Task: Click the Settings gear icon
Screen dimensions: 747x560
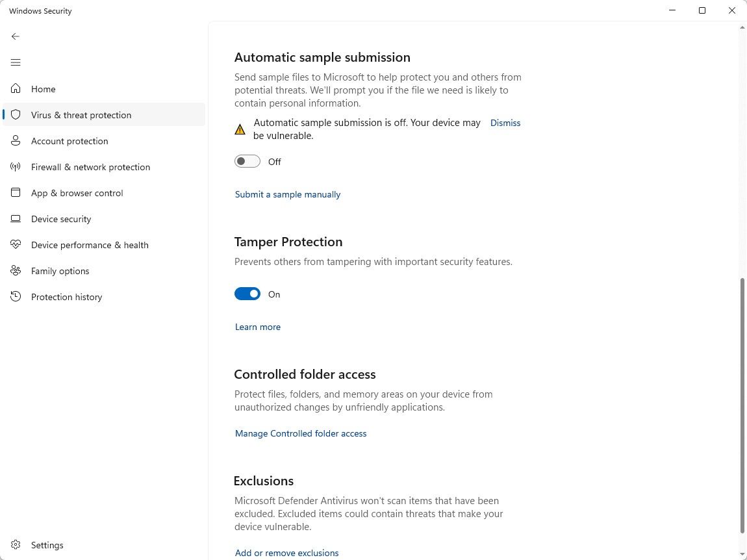Action: pos(16,545)
